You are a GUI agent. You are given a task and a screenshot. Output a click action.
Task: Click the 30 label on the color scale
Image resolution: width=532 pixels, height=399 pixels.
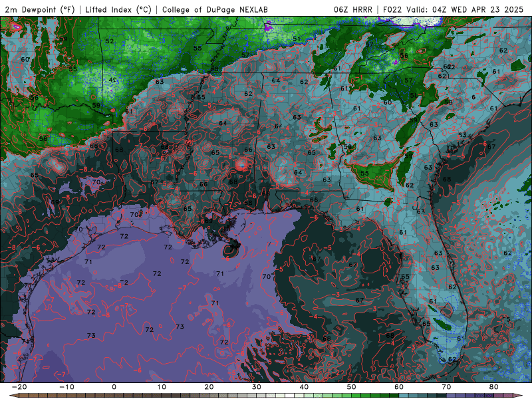[257, 387]
